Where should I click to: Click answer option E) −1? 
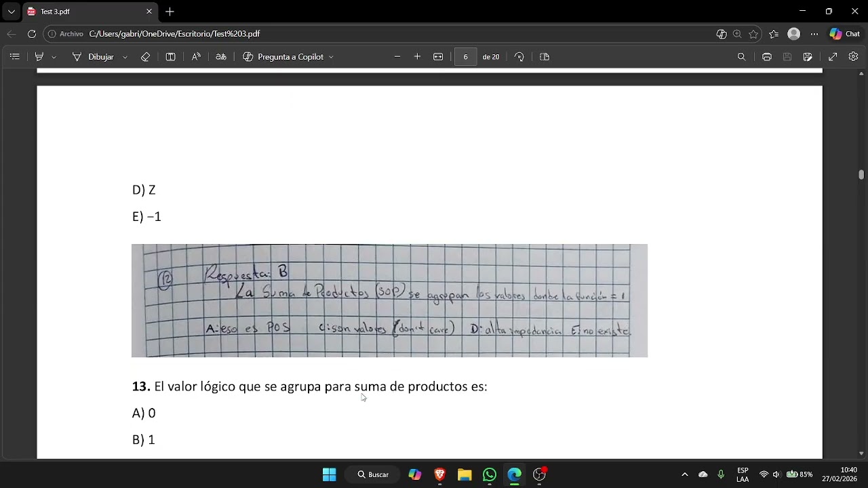pos(146,217)
